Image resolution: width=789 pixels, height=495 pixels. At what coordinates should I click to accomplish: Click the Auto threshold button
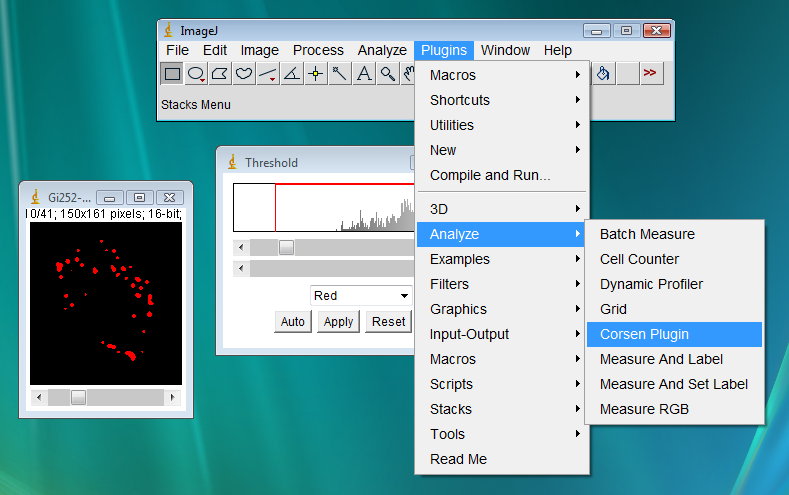293,321
